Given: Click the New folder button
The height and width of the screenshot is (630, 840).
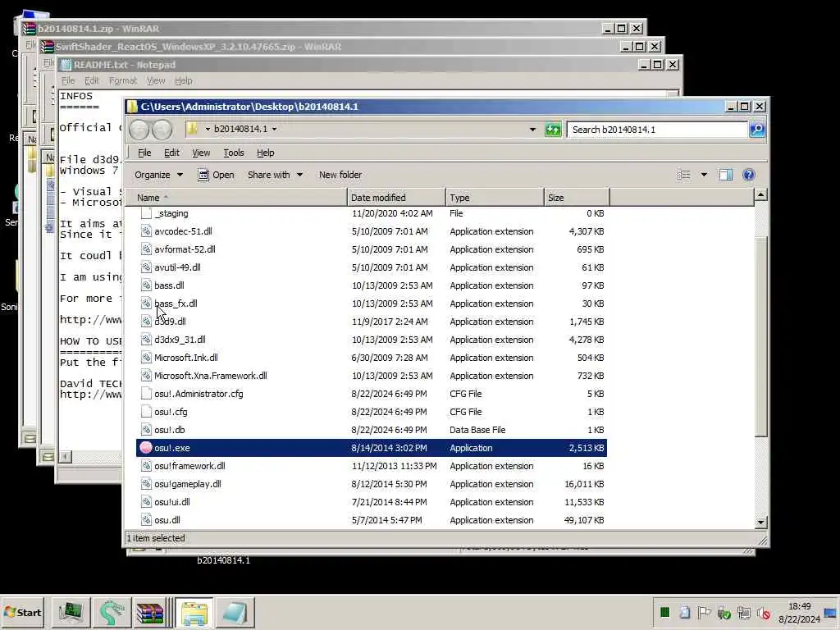Looking at the screenshot, I should [340, 175].
